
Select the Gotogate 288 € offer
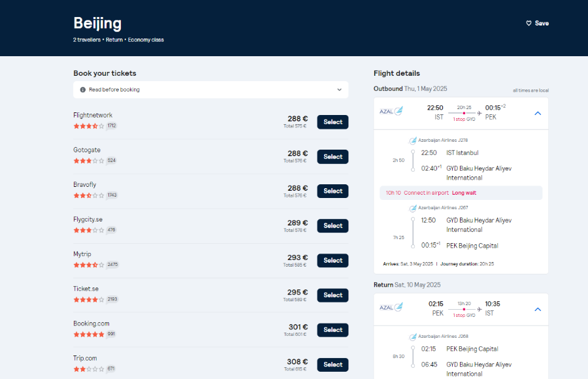[333, 156]
